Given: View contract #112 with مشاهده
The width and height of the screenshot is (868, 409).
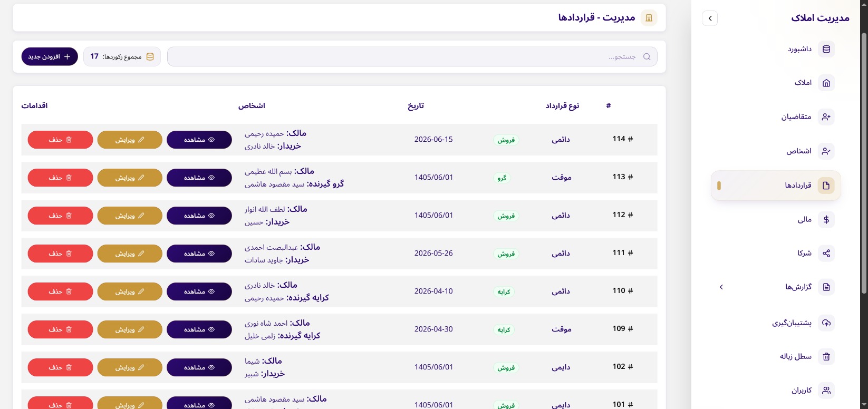Looking at the screenshot, I should pyautogui.click(x=199, y=216).
